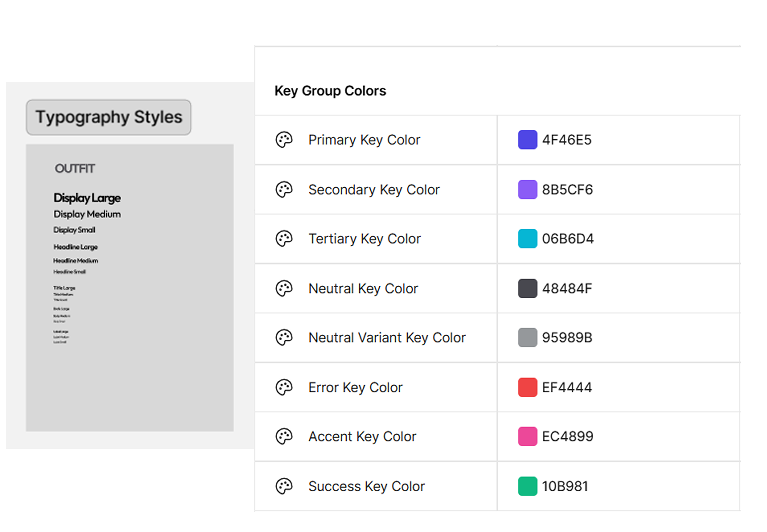The height and width of the screenshot is (532, 767).
Task: Open the 48484F neutral color swatch
Action: pyautogui.click(x=528, y=288)
